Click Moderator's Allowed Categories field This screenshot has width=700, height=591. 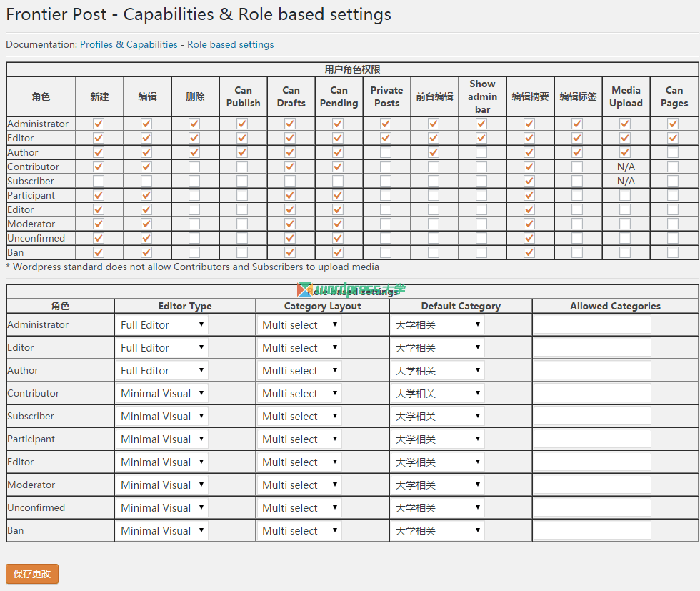coord(592,485)
